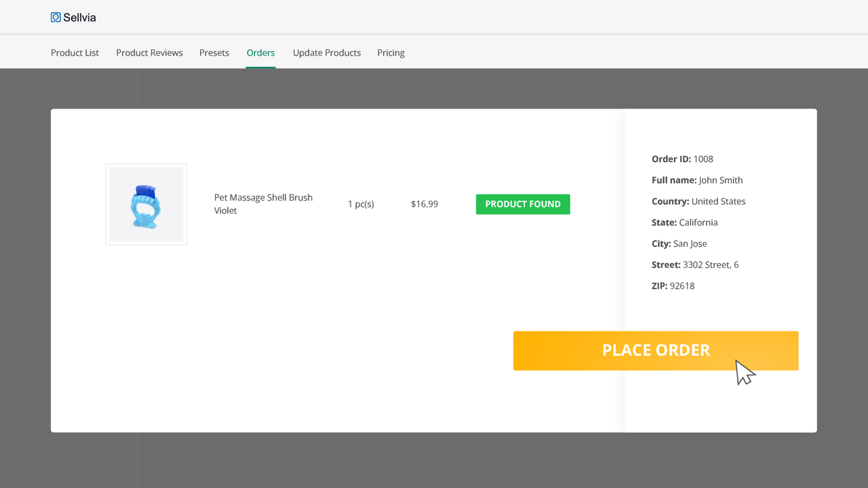Go to the Update Products page

(327, 52)
